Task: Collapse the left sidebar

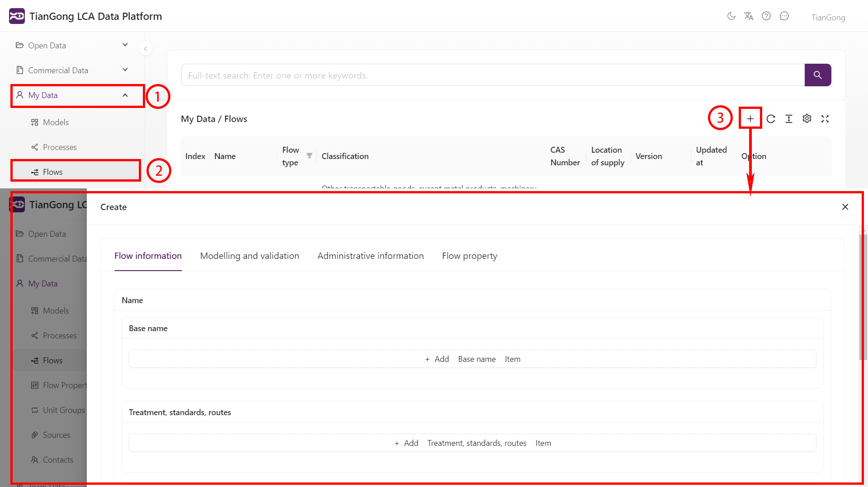Action: [146, 49]
